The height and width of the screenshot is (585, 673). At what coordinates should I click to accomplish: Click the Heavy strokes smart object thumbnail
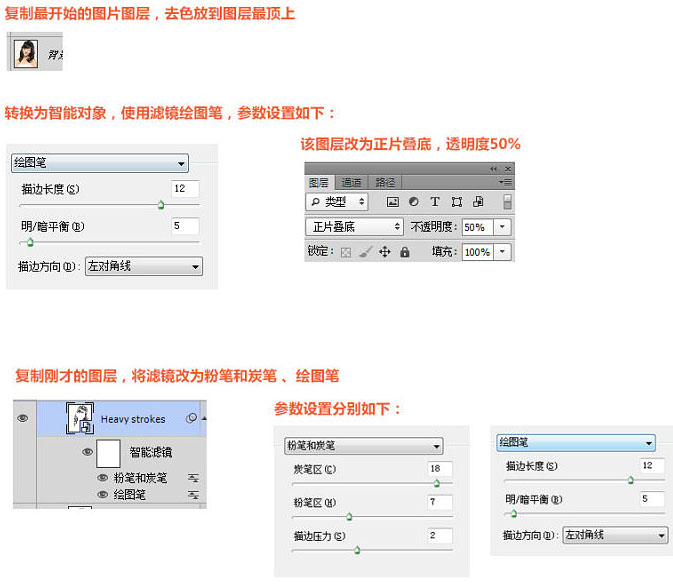click(x=80, y=418)
